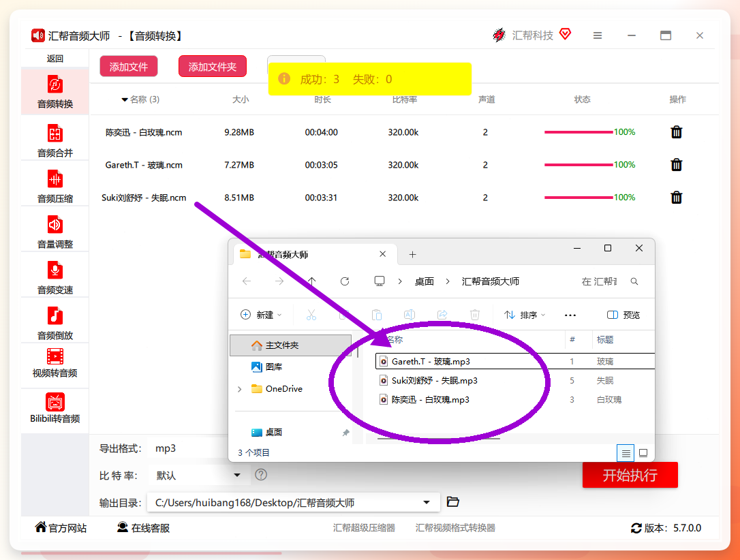
Task: Delete the Suki刘舒妤 - 失眠.ncm row
Action: click(676, 197)
